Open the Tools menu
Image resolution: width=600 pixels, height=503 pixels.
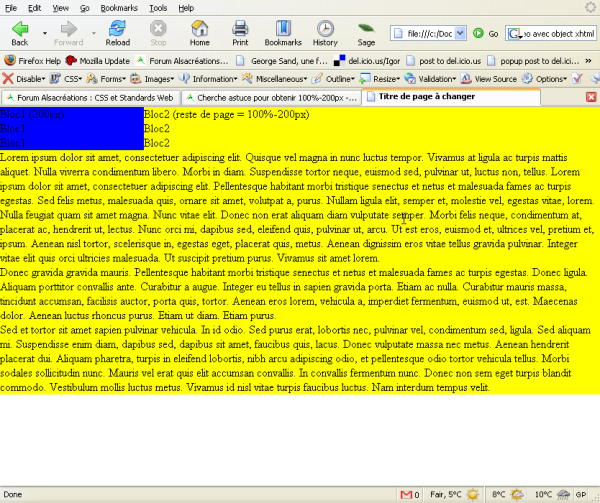(x=158, y=7)
